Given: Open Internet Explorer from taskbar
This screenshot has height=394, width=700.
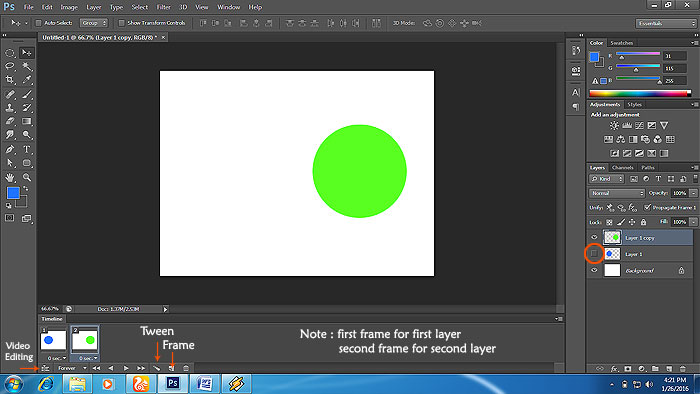Looking at the screenshot, I should (46, 384).
